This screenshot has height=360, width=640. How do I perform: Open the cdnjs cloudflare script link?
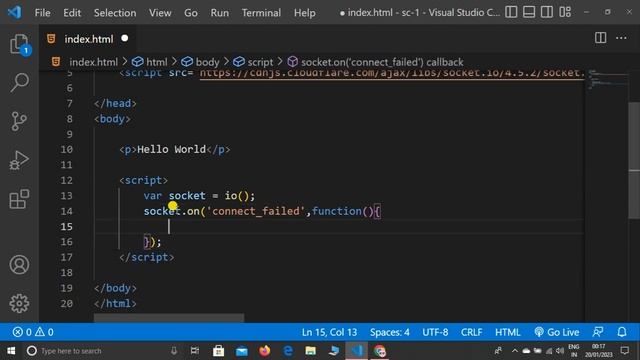(x=392, y=73)
